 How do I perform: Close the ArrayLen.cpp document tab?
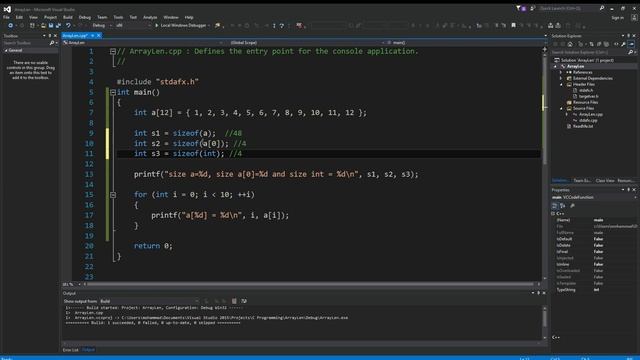point(98,36)
